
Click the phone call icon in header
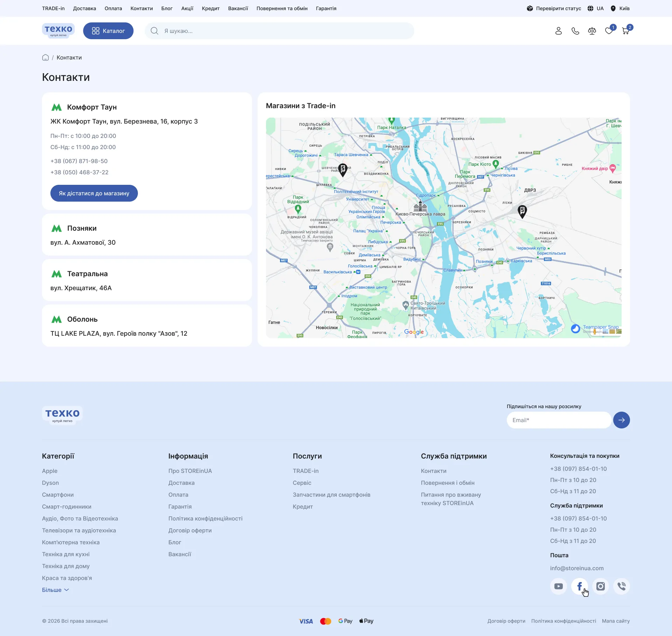[x=575, y=31]
